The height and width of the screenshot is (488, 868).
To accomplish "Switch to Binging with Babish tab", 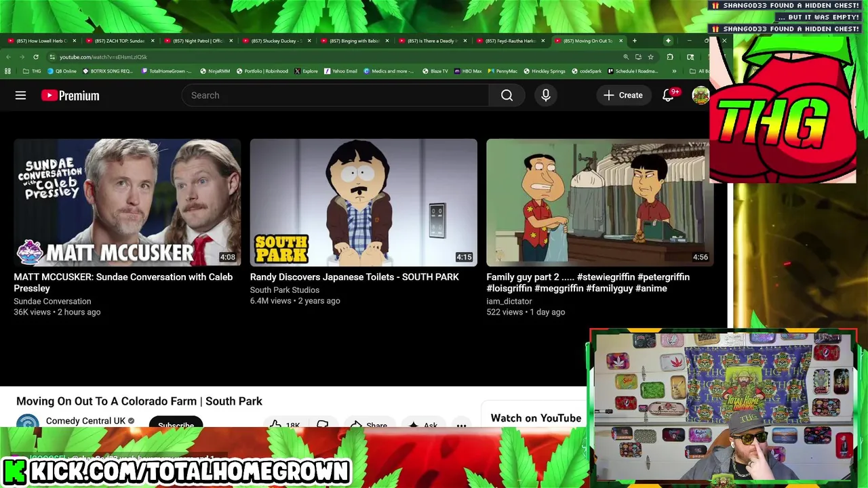I will pyautogui.click(x=354, y=41).
